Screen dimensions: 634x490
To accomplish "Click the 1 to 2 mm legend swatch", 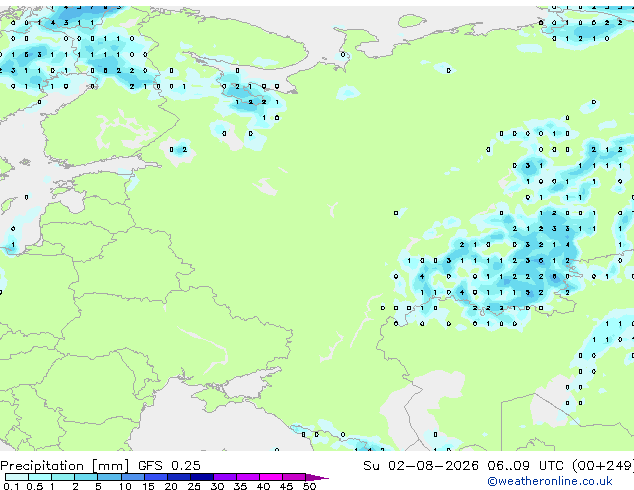I will [x=63, y=477].
